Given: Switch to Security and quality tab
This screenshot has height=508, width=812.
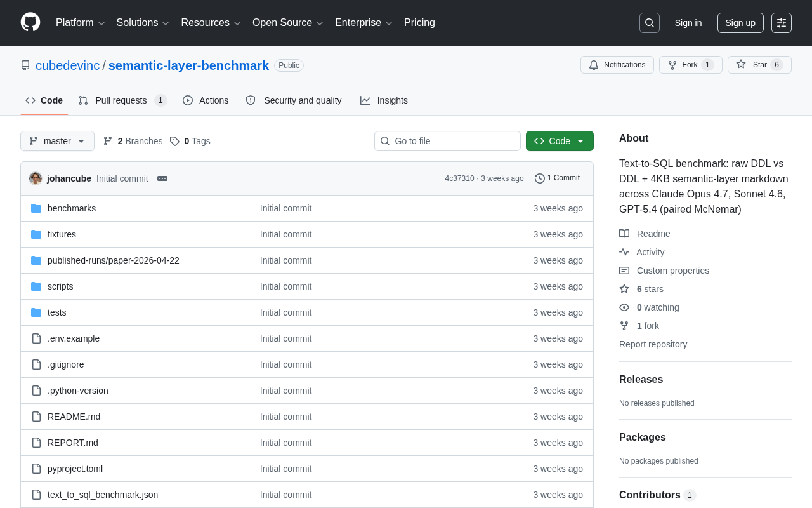Looking at the screenshot, I should [x=294, y=100].
